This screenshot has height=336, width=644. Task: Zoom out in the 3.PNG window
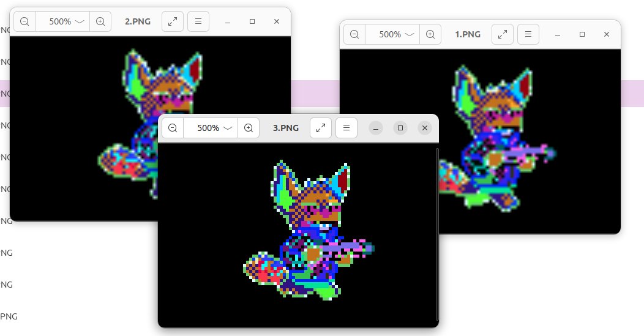tap(173, 128)
